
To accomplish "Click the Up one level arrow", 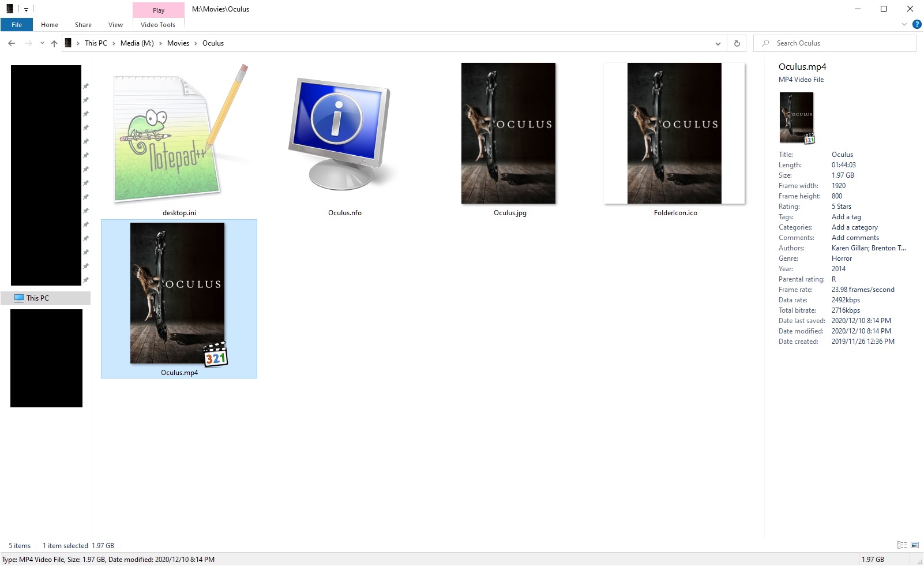I will click(x=54, y=43).
